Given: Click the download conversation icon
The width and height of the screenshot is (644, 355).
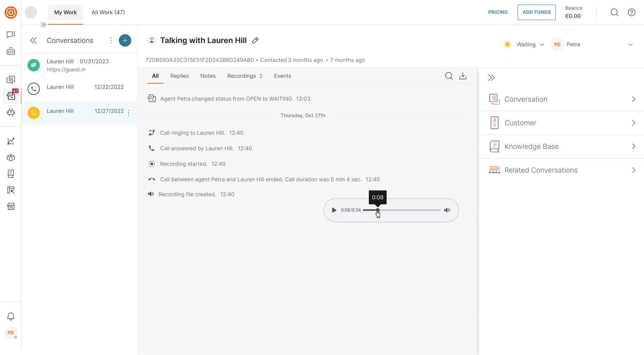Looking at the screenshot, I should (x=462, y=76).
